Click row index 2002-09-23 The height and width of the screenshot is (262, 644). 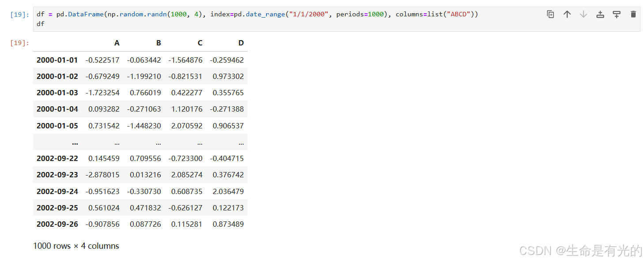[57, 175]
